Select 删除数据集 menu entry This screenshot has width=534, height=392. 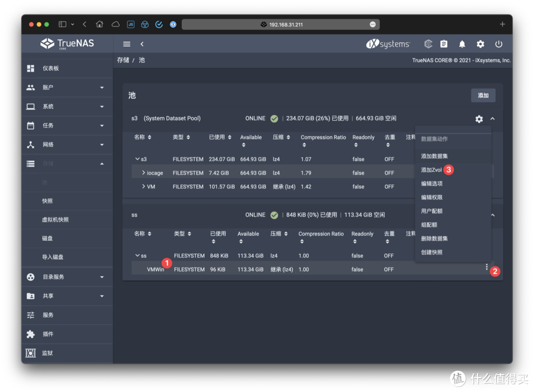pyautogui.click(x=434, y=238)
